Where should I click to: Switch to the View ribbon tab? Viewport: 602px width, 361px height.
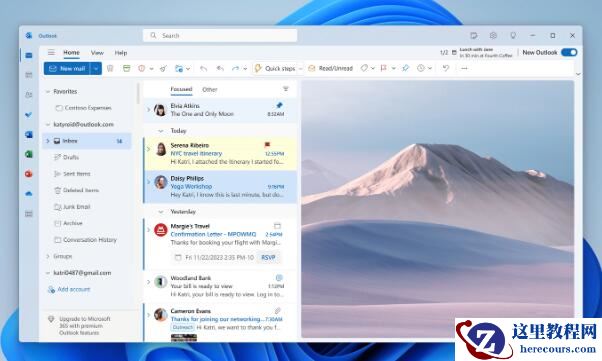[x=97, y=53]
